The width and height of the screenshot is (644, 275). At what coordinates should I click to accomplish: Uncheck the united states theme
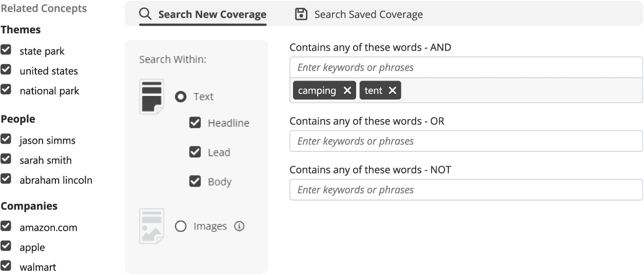tap(6, 69)
